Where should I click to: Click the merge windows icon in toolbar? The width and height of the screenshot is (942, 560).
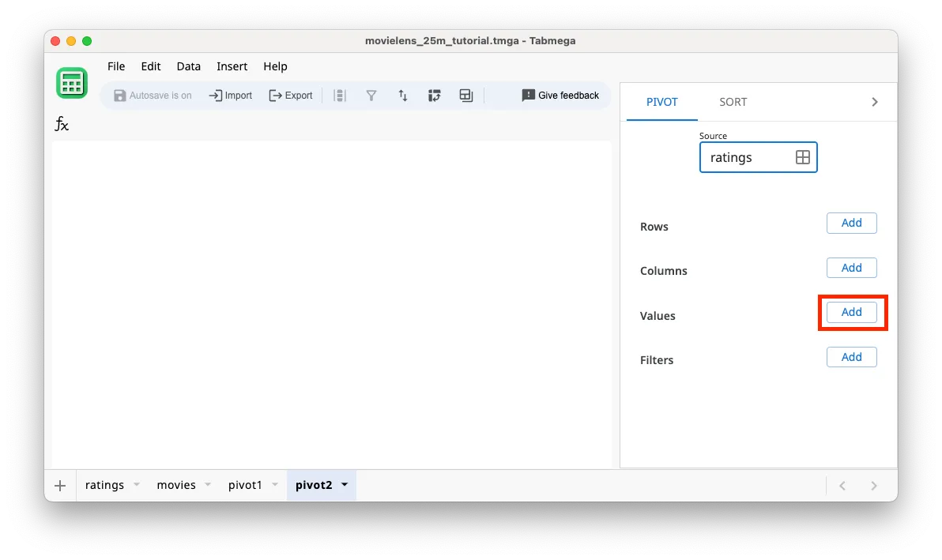click(465, 95)
